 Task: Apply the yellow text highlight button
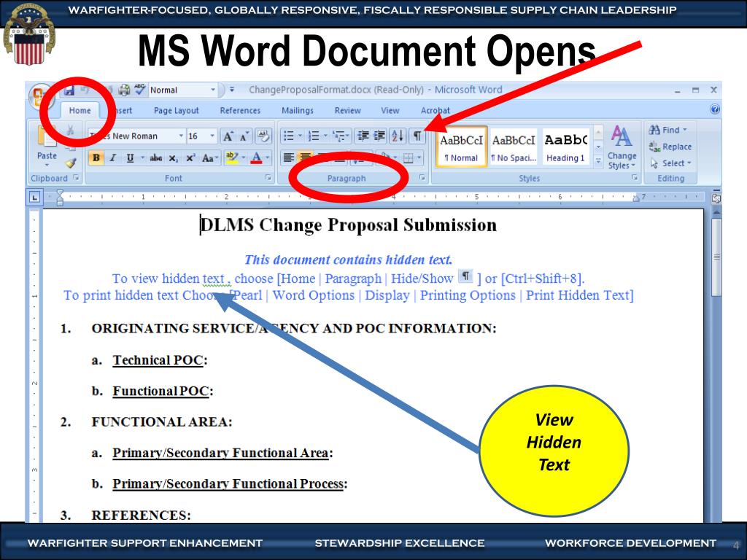232,157
